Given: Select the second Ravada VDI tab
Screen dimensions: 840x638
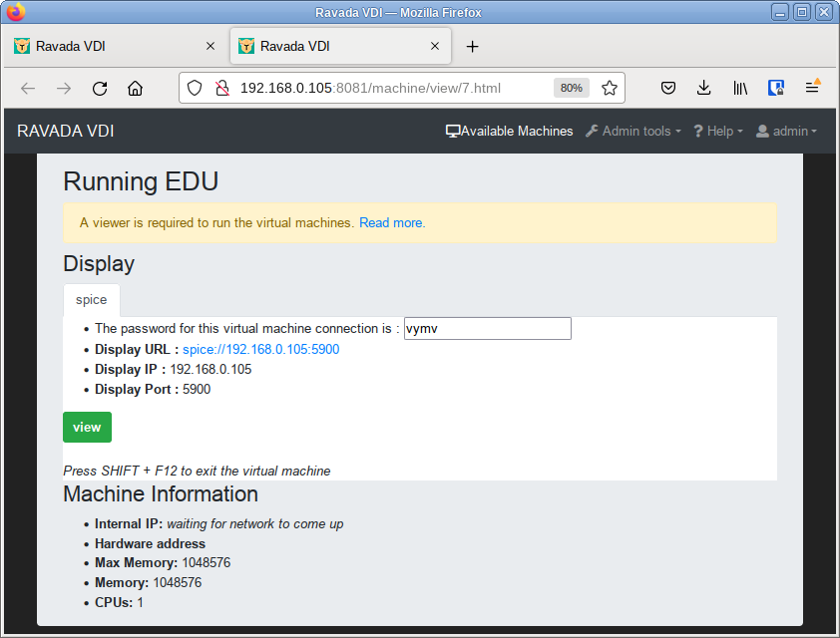Looking at the screenshot, I should pyautogui.click(x=341, y=47).
